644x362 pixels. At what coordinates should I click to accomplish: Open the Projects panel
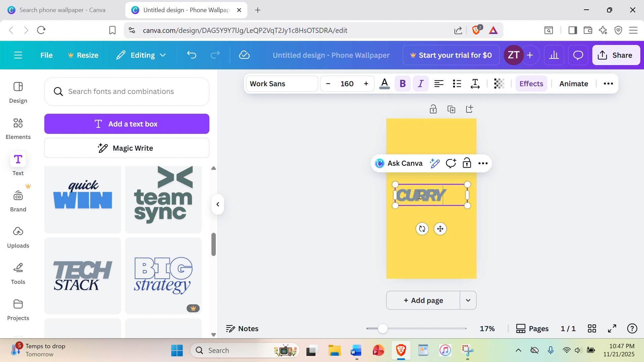[18, 310]
